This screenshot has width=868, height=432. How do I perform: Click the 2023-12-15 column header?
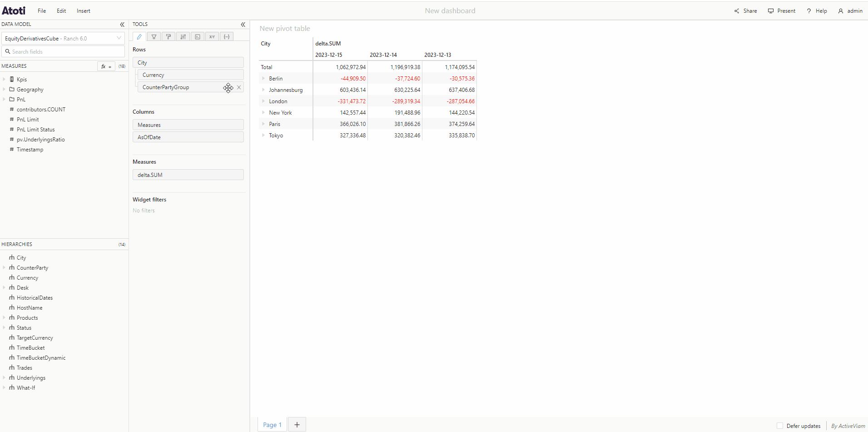click(329, 55)
